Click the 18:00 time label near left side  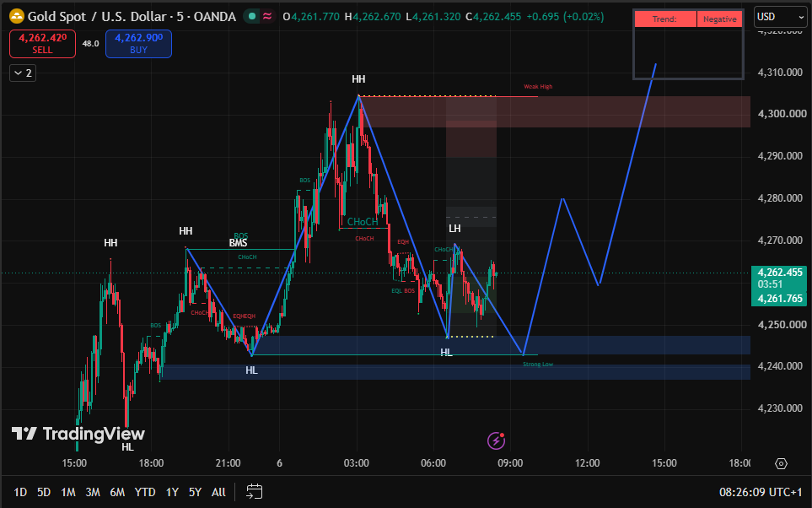[151, 463]
